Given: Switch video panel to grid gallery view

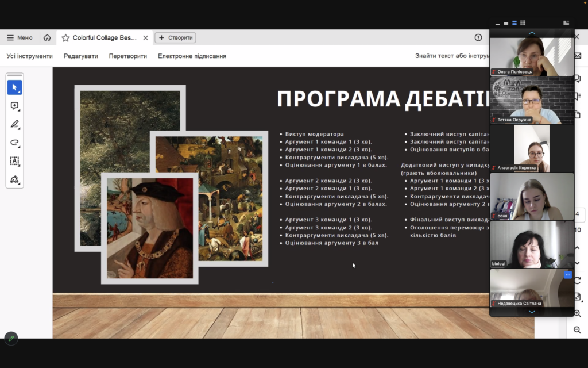Looking at the screenshot, I should coord(523,23).
